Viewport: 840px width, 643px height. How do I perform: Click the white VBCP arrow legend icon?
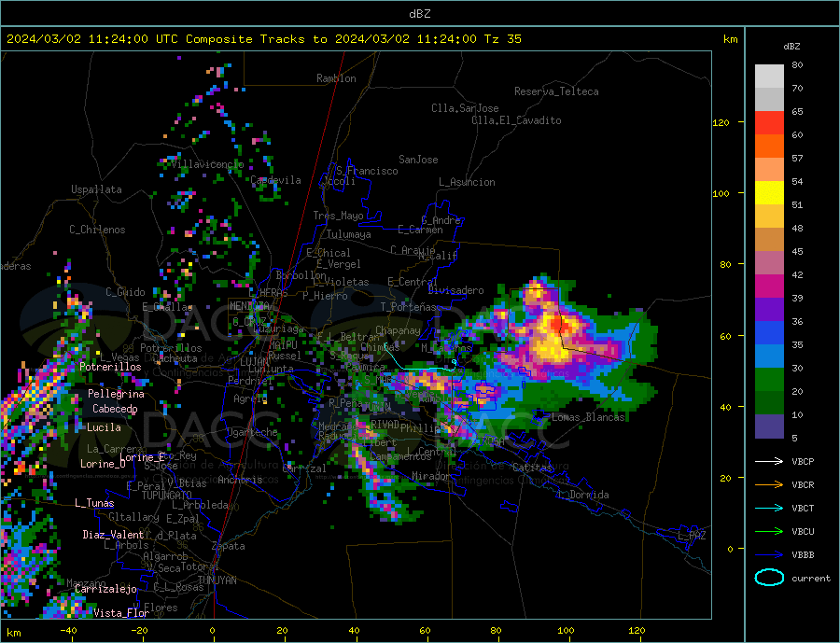pos(769,461)
